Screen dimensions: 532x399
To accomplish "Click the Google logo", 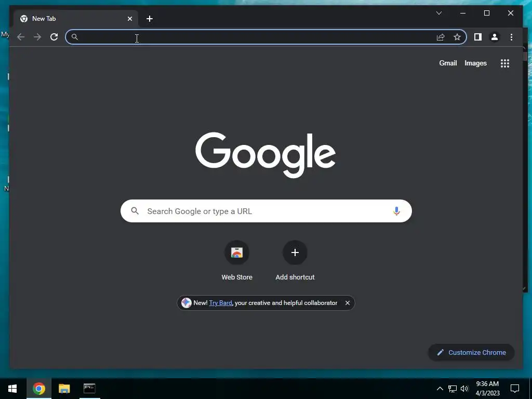I will (x=265, y=155).
